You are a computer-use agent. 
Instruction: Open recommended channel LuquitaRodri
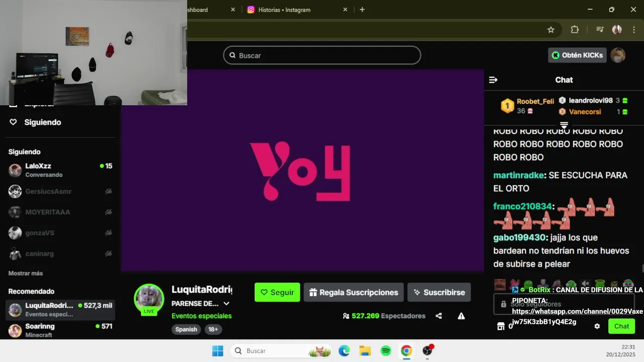point(60,310)
